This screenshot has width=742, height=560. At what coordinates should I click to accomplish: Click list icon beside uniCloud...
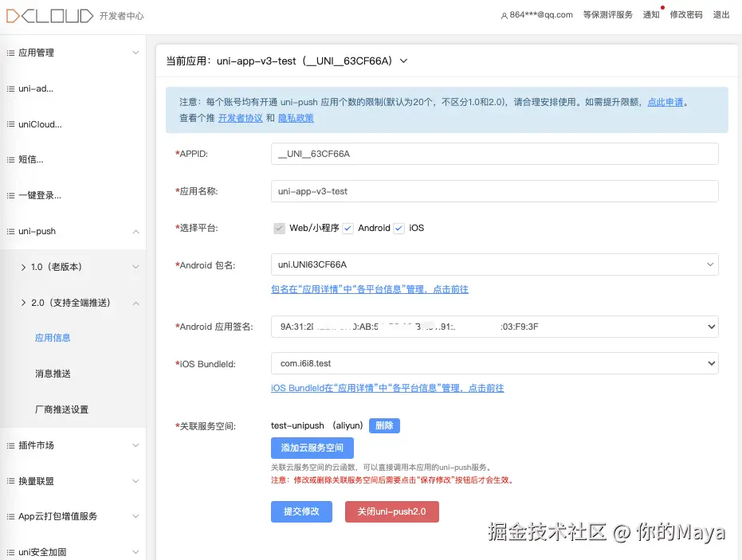[10, 124]
